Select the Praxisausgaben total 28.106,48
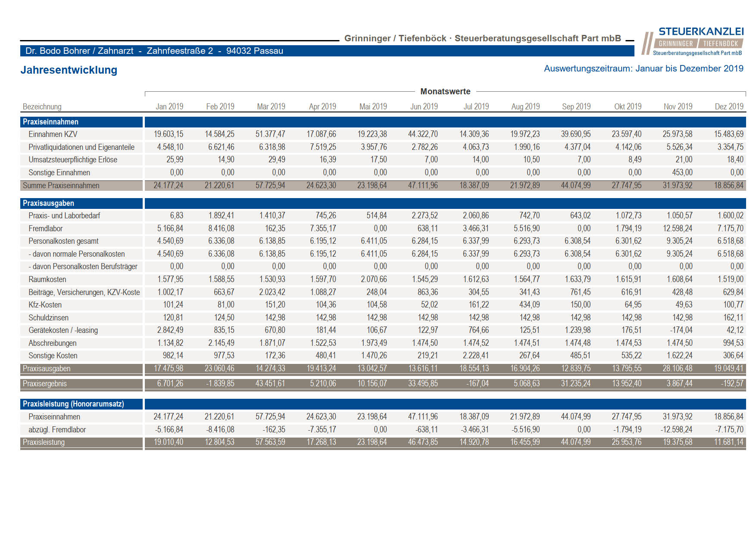This screenshot has width=756, height=534. [678, 369]
